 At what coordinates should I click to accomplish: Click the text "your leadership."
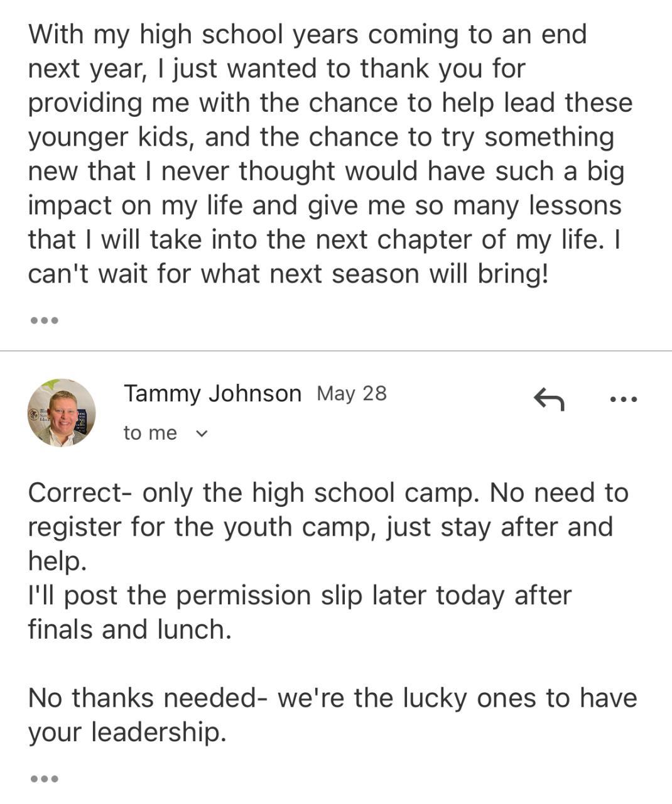127,732
